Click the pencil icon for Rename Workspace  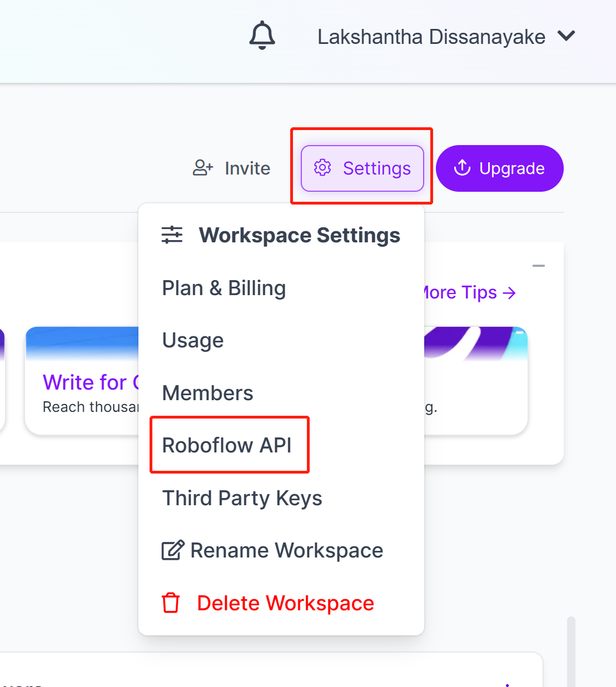pos(172,550)
